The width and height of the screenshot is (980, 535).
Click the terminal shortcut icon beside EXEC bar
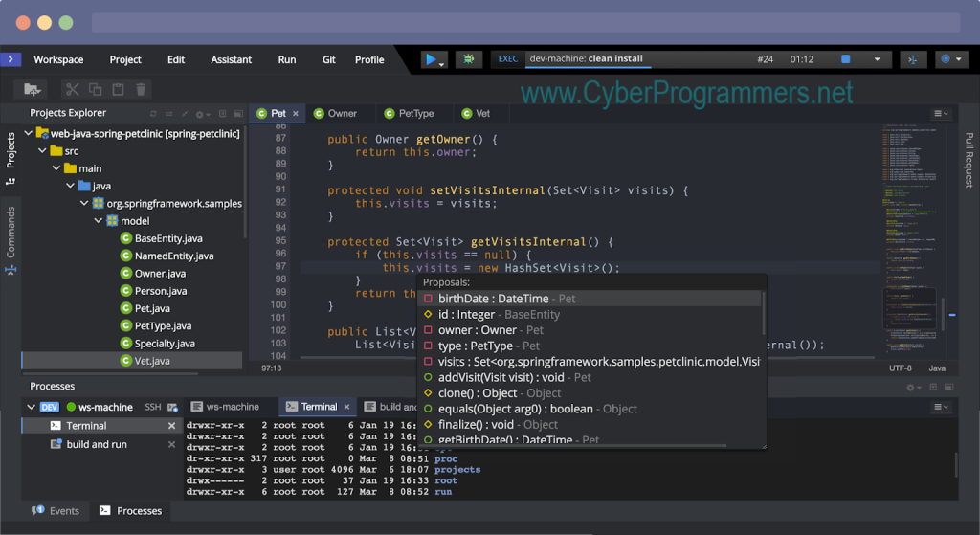pyautogui.click(x=912, y=59)
